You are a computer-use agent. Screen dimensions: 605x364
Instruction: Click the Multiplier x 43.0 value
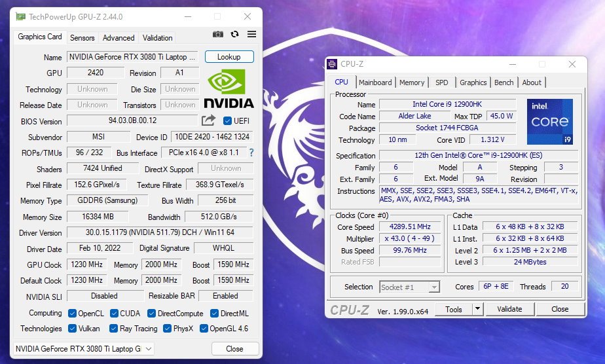click(410, 238)
